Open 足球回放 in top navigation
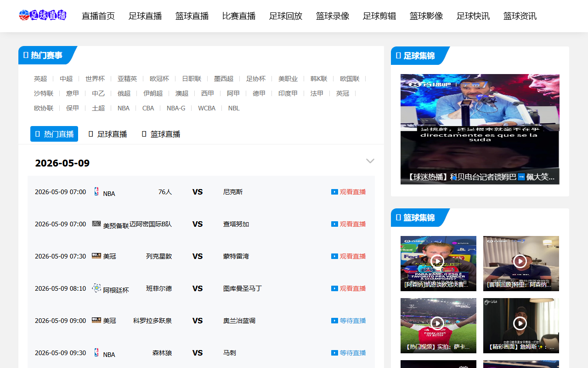The height and width of the screenshot is (368, 588). (286, 16)
